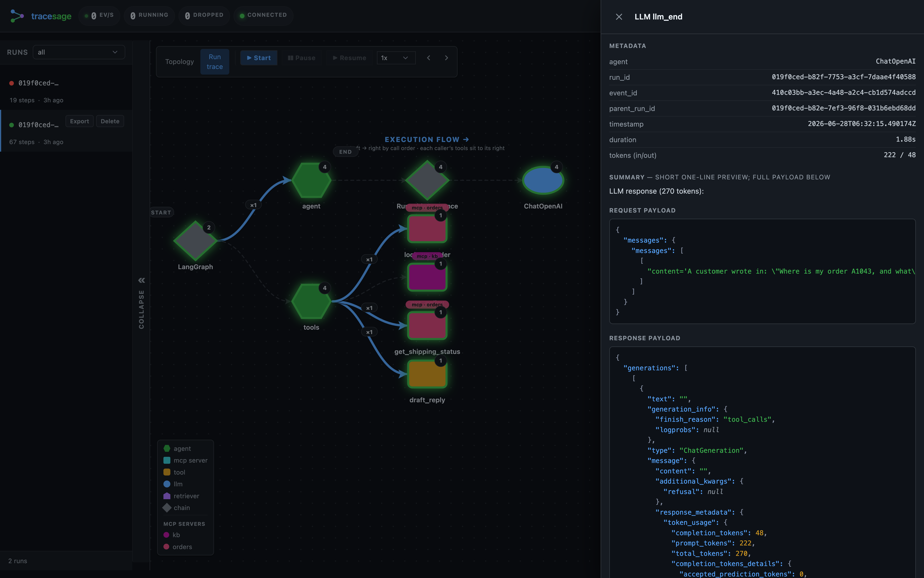Click the red status dot of 19-step run
This screenshot has height=578, width=924.
(x=12, y=83)
